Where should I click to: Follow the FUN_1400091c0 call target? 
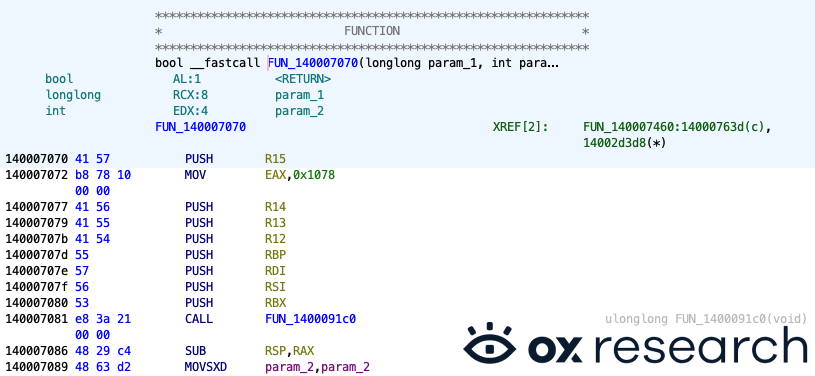point(310,318)
